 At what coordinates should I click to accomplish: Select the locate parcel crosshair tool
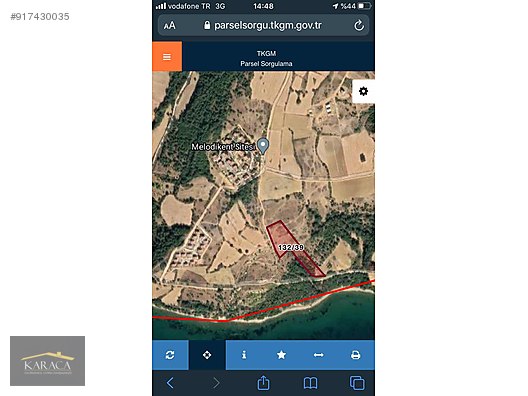point(207,355)
